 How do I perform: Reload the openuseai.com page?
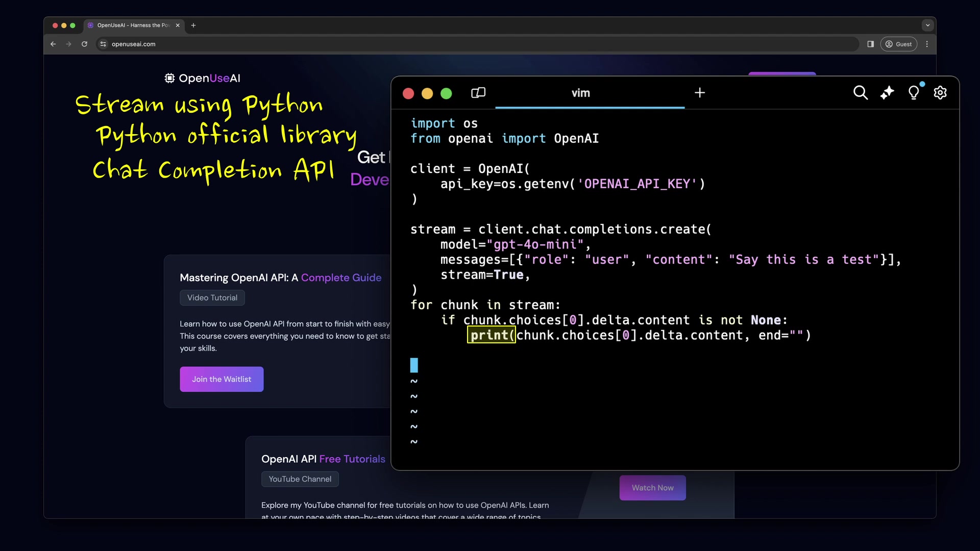[x=84, y=44]
